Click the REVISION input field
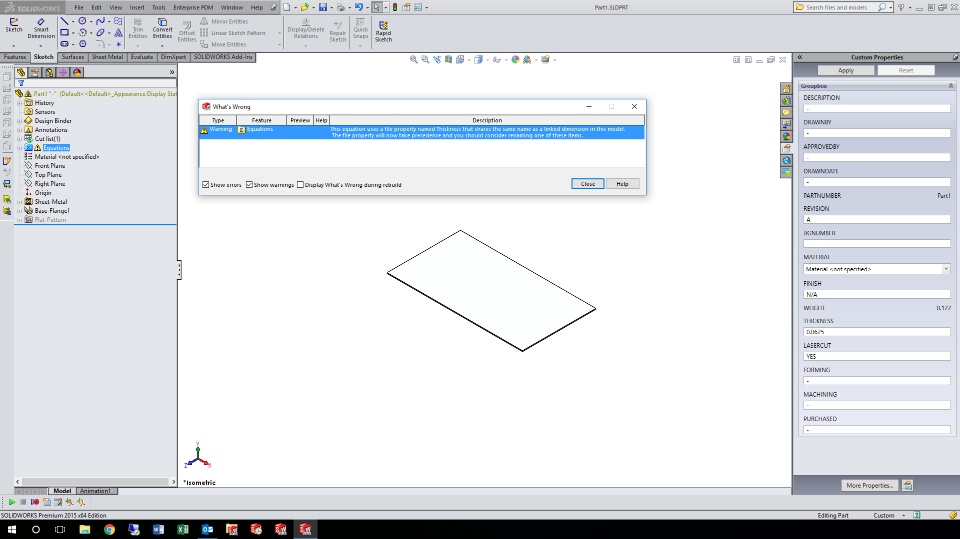 [x=877, y=219]
